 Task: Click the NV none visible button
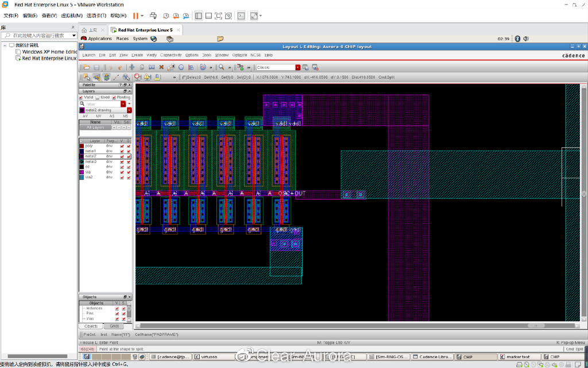(x=99, y=116)
